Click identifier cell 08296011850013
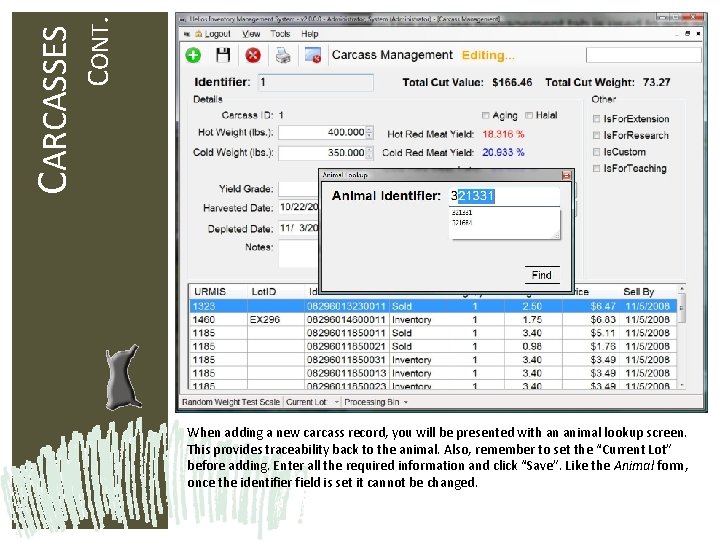The width and height of the screenshot is (720, 540). point(346,373)
